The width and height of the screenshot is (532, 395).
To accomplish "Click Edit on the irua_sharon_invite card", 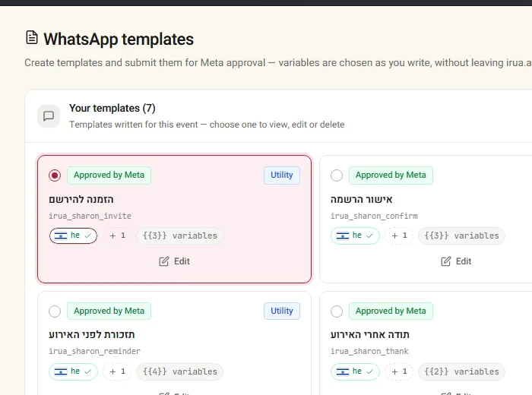I will (174, 261).
